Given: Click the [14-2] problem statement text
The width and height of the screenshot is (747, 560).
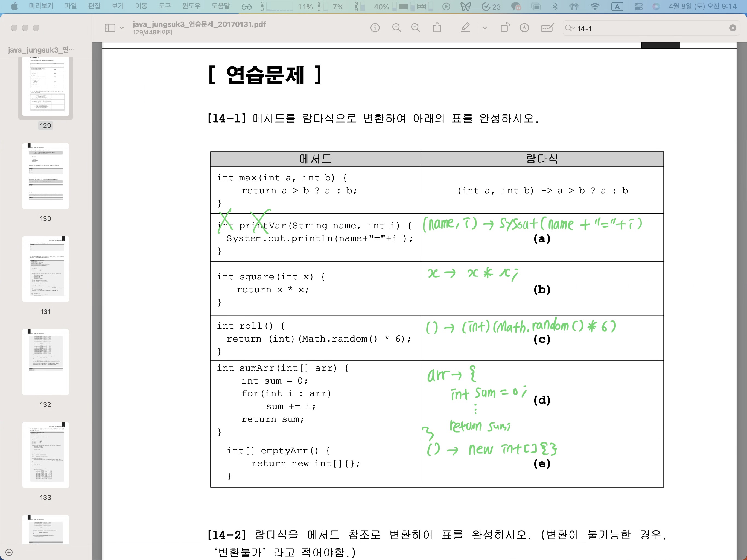Looking at the screenshot, I should [437, 543].
